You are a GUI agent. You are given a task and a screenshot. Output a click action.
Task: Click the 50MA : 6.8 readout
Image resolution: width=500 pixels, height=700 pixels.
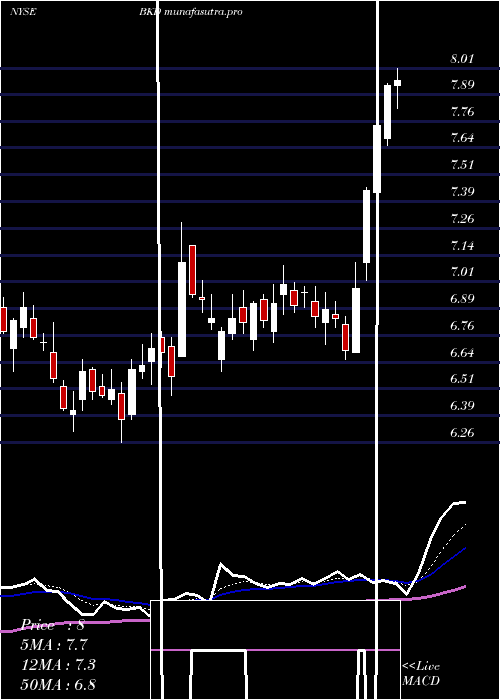(58, 684)
